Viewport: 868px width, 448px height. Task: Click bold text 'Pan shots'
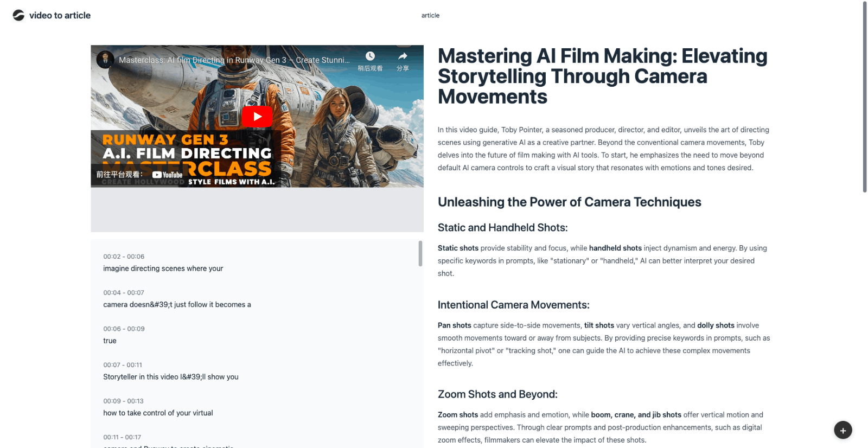coord(454,325)
